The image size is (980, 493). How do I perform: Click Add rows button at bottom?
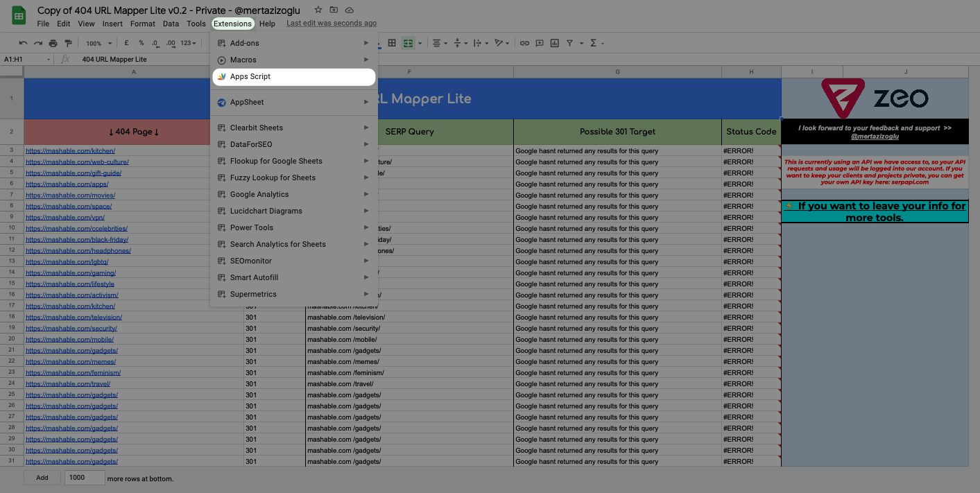(x=42, y=478)
